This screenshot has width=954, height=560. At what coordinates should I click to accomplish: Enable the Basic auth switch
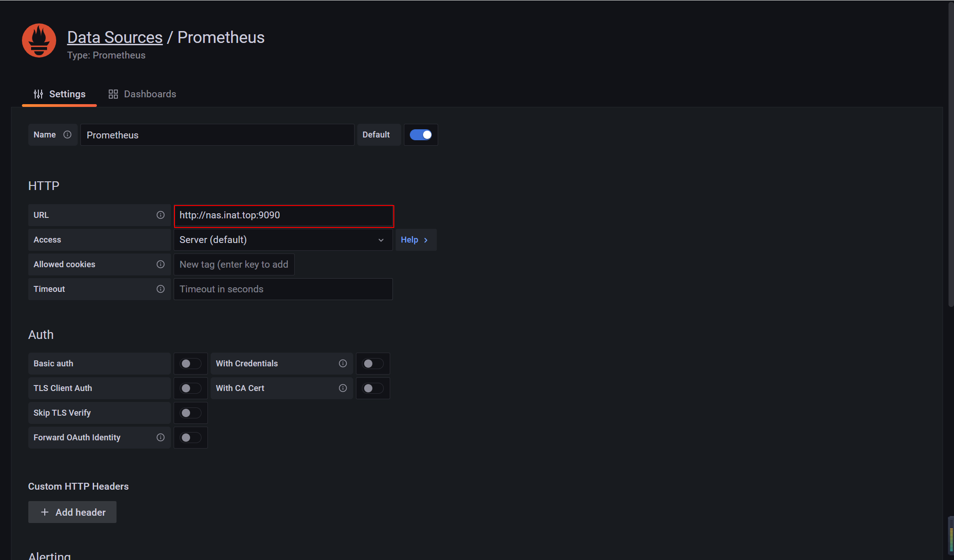click(x=191, y=364)
